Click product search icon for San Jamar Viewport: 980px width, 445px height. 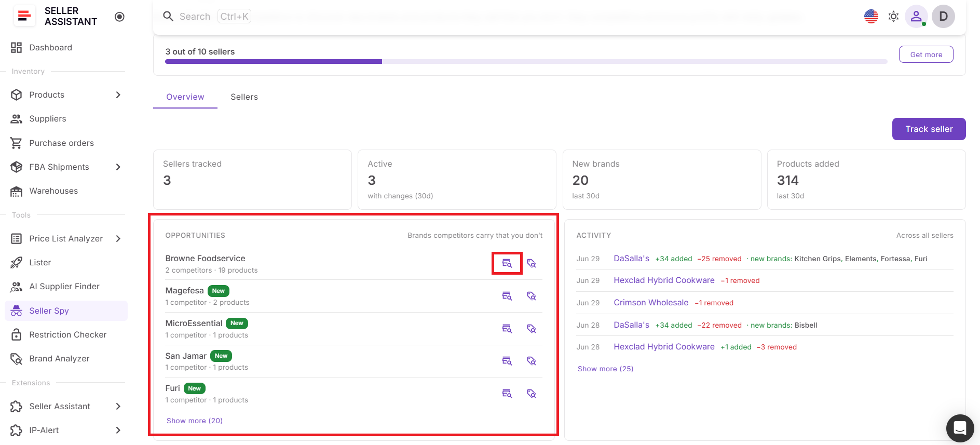pos(507,361)
